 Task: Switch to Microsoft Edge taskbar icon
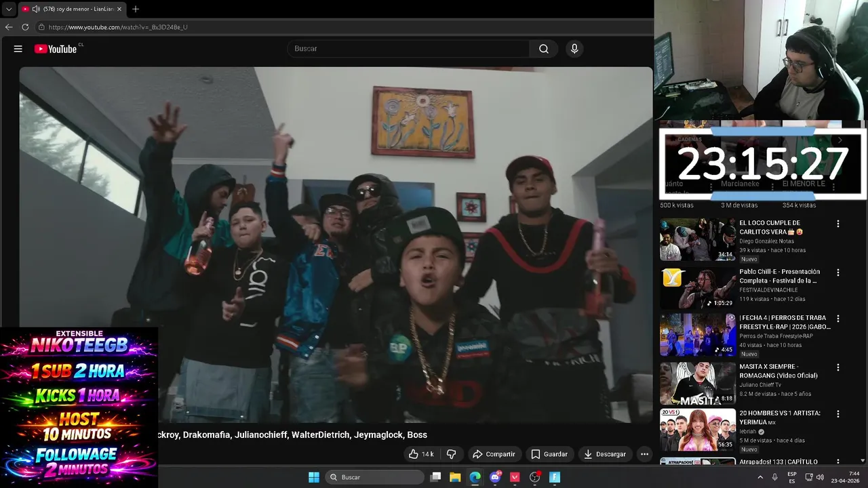tap(475, 477)
